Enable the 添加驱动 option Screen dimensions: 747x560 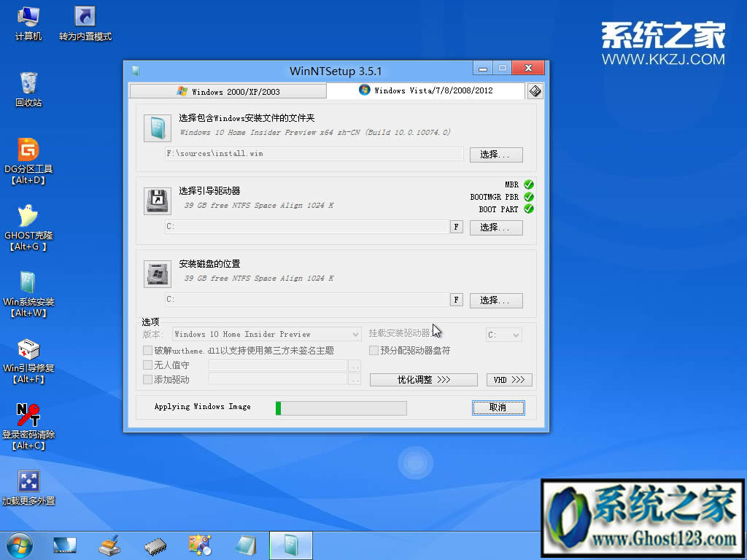click(147, 379)
